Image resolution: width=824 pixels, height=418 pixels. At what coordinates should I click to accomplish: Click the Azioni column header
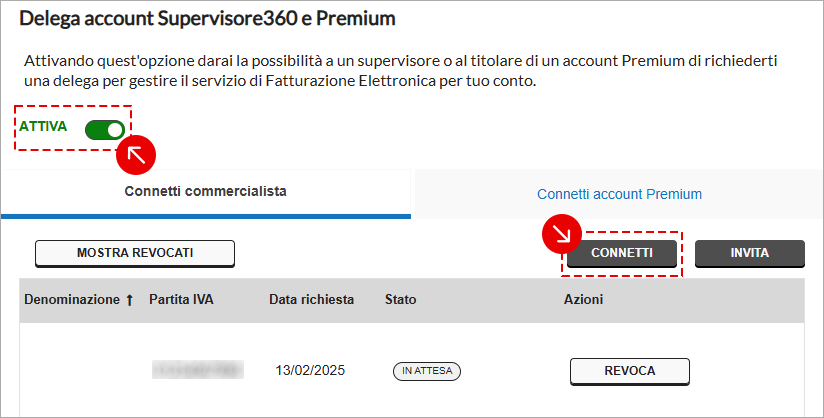(583, 300)
